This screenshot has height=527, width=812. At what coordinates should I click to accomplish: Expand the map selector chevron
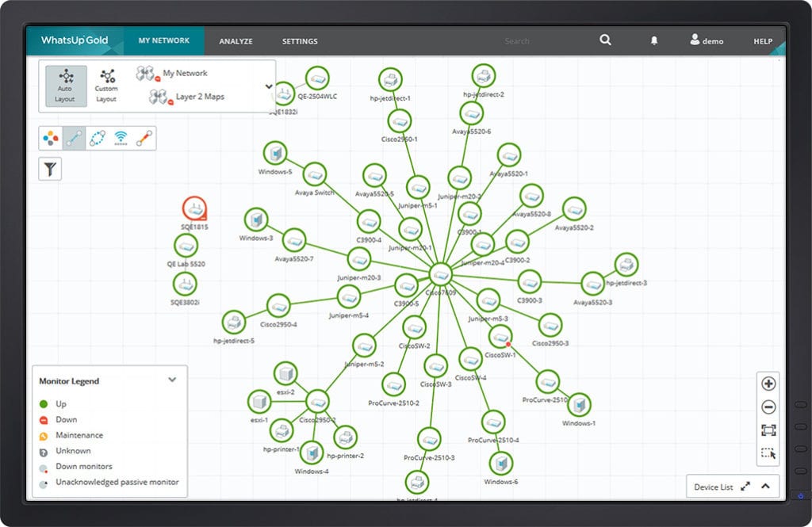pos(269,86)
